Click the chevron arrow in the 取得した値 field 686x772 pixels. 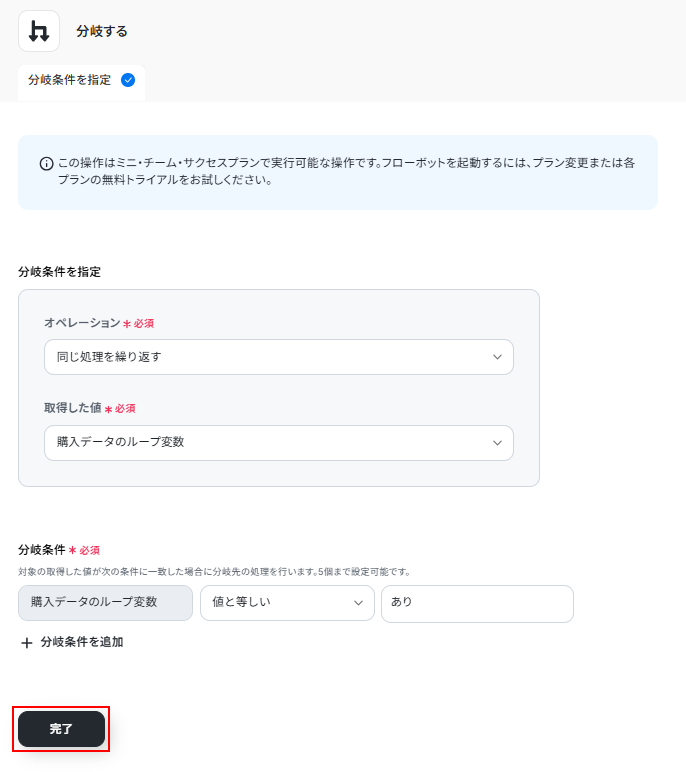(x=498, y=443)
